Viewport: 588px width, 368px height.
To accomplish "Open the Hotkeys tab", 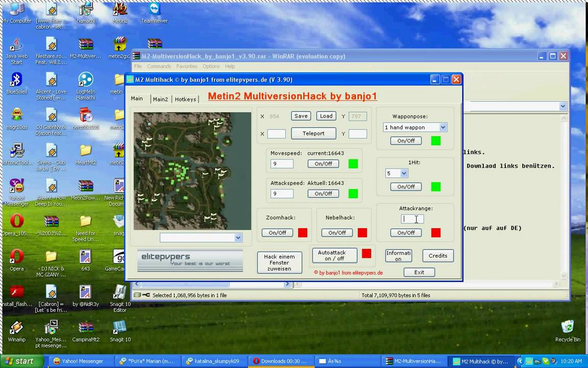I will [x=185, y=99].
